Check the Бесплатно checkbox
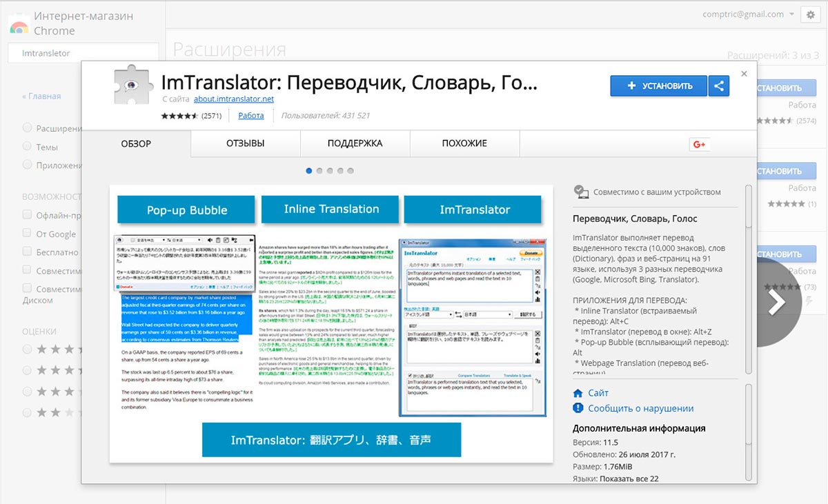The image size is (828, 504). pos(27,252)
